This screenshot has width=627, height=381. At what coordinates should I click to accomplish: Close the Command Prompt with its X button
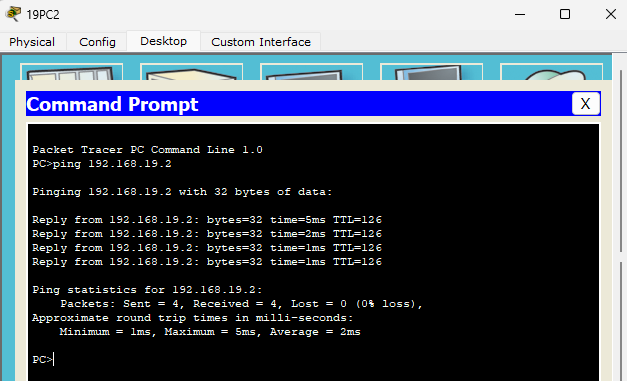[x=585, y=104]
